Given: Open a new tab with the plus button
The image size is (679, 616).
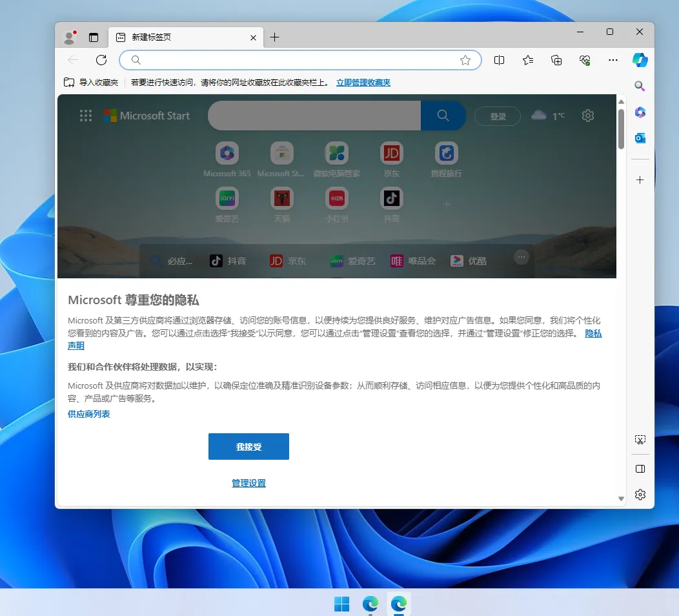Looking at the screenshot, I should coord(275,37).
